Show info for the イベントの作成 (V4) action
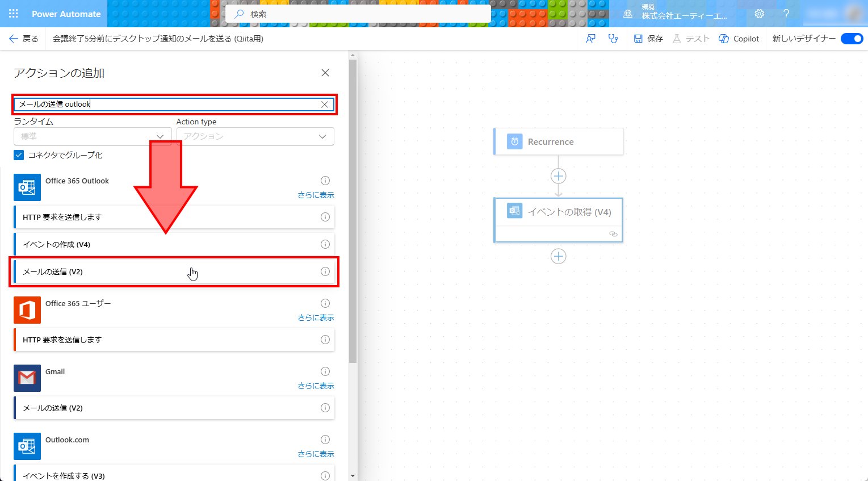 (325, 244)
